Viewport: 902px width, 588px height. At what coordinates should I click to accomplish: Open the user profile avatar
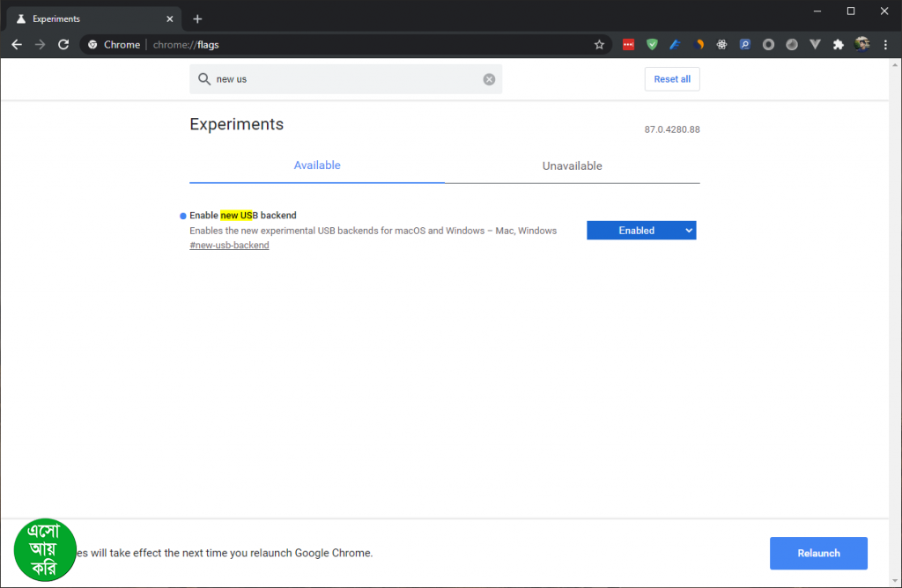(x=862, y=44)
